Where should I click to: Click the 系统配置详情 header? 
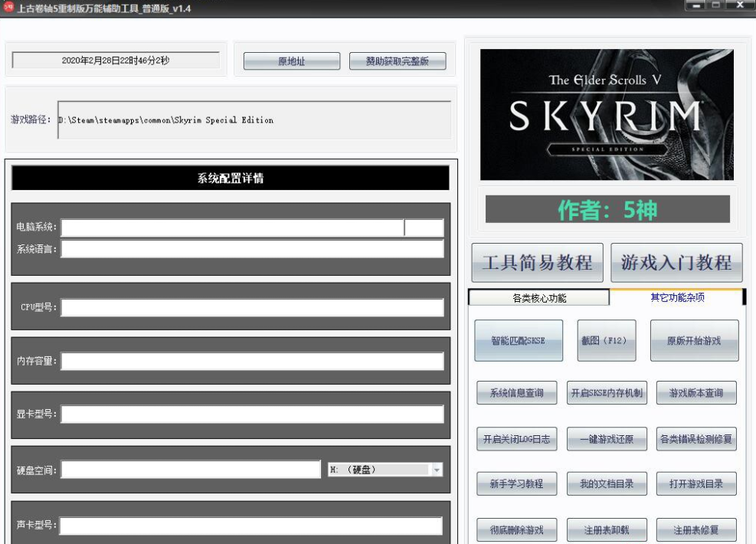231,178
